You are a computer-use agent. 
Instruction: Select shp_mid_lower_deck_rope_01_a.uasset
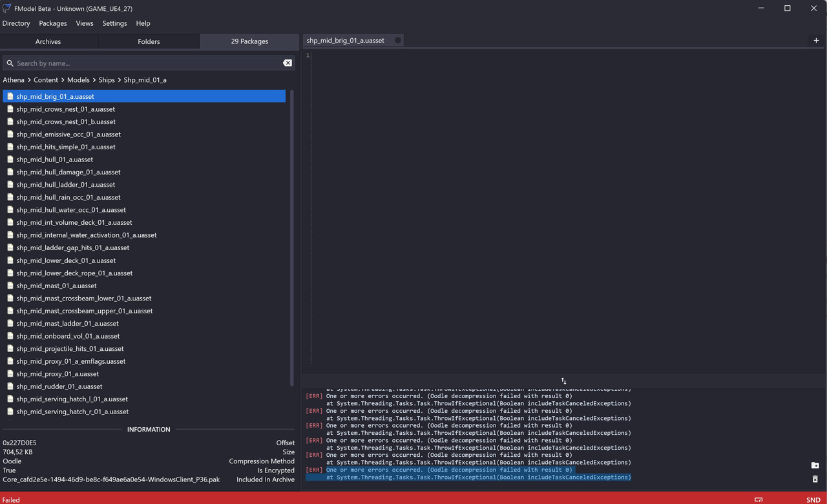click(x=144, y=273)
